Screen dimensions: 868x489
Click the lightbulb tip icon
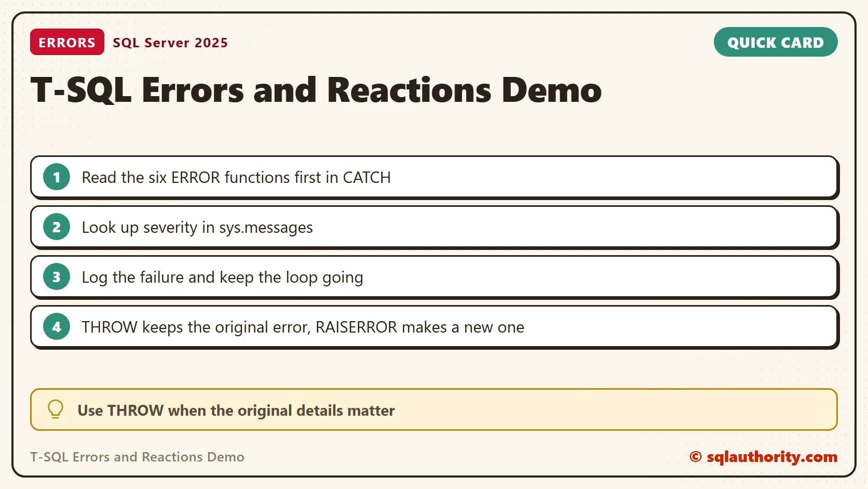(x=56, y=409)
